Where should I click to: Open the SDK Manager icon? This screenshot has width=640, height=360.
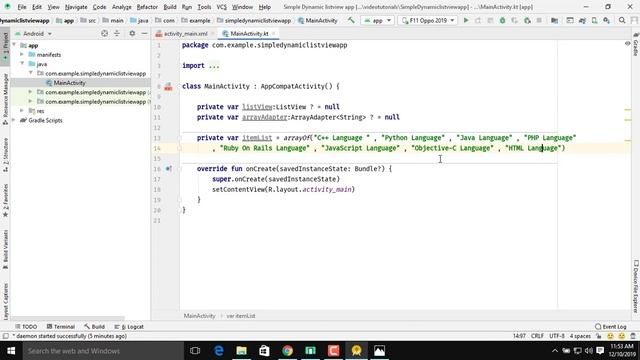coord(607,20)
